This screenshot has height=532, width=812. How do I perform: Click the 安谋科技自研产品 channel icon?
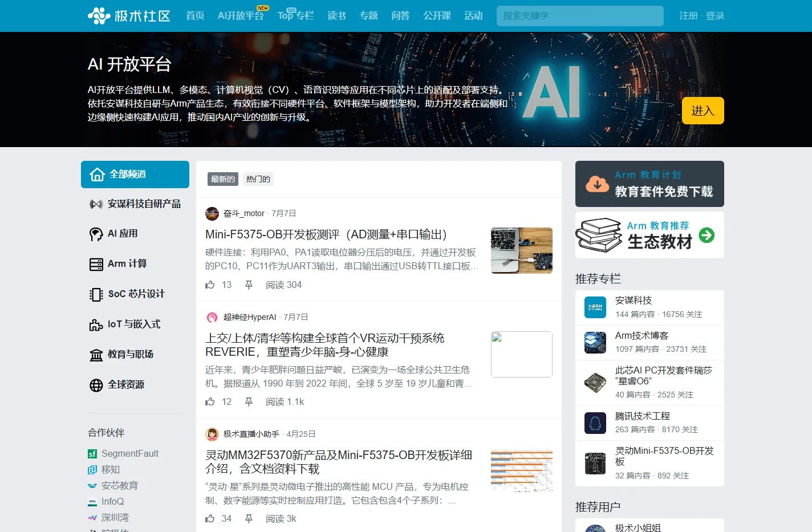(x=96, y=204)
